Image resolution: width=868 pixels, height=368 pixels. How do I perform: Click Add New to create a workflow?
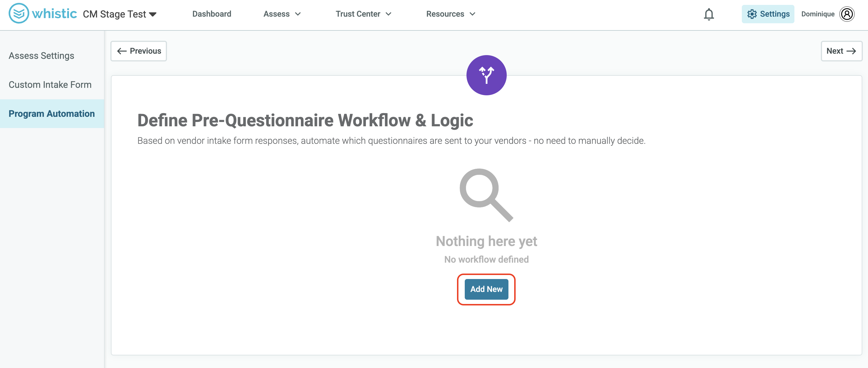coord(486,289)
